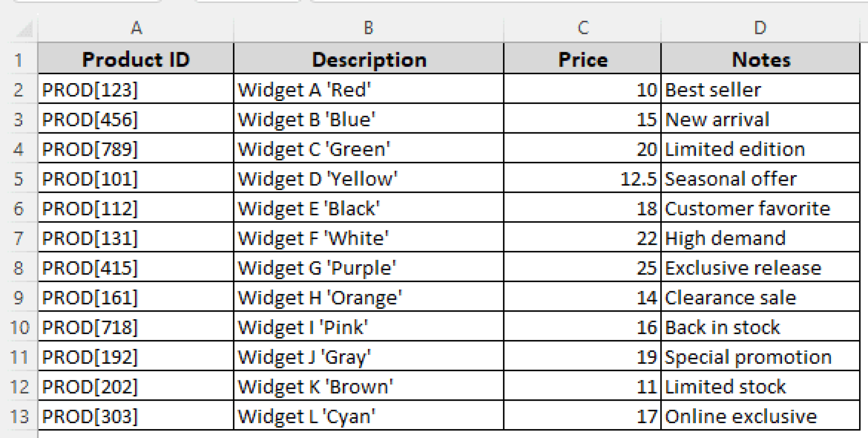
Task: Select row 7 header number
Action: (19, 238)
